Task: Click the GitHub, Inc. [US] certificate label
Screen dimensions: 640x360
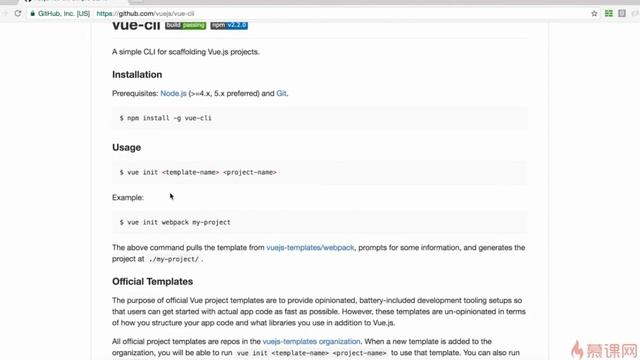Action: [x=64, y=13]
